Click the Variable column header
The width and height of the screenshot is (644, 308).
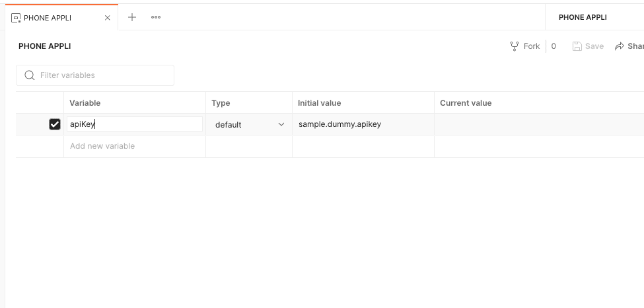coord(85,103)
